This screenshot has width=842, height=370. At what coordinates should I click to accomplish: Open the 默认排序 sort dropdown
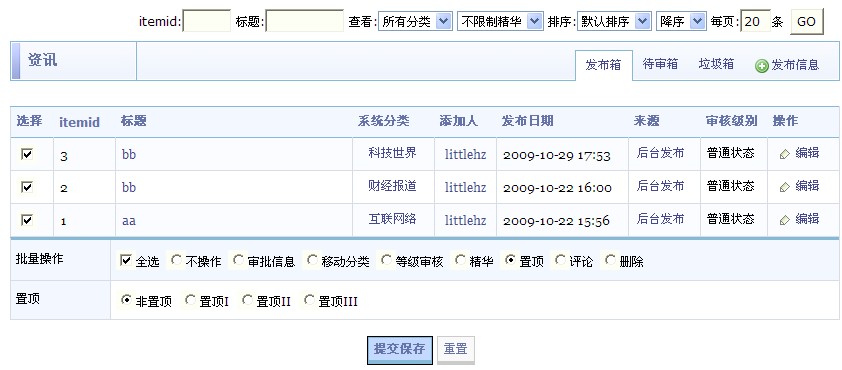coord(614,21)
